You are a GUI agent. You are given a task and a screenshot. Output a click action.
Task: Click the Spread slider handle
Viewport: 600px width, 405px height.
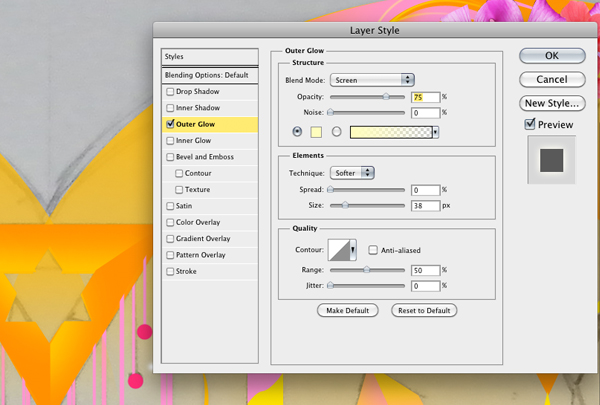click(x=330, y=190)
